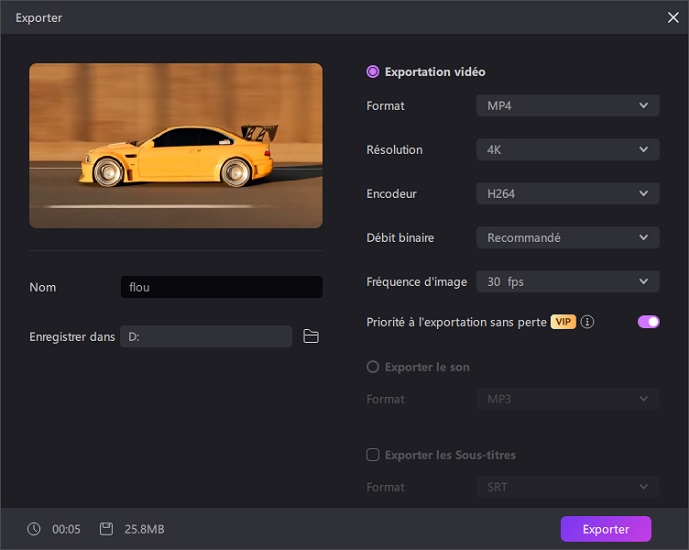
Task: Open the video Format dropdown showing MP4
Action: pyautogui.click(x=568, y=105)
